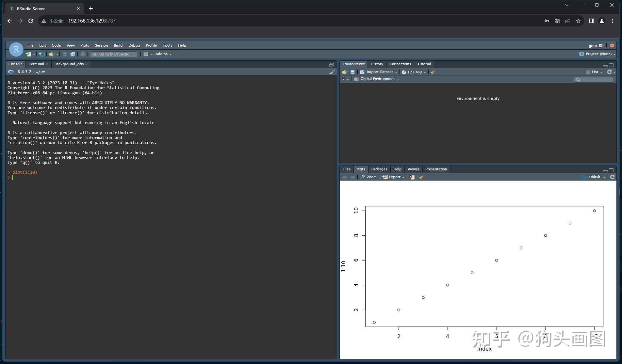This screenshot has height=364, width=622.
Task: Click the Publish button
Action: 593,177
